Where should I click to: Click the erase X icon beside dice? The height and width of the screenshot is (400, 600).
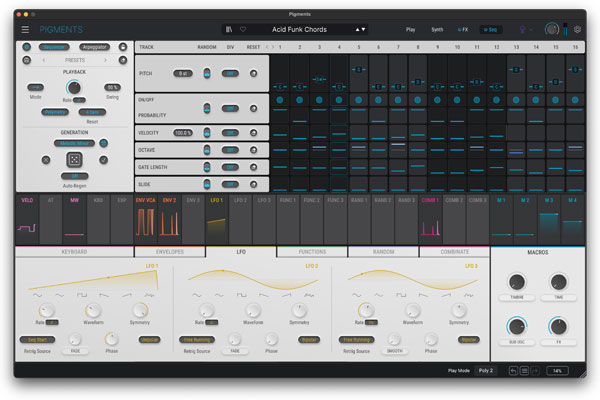[x=46, y=160]
